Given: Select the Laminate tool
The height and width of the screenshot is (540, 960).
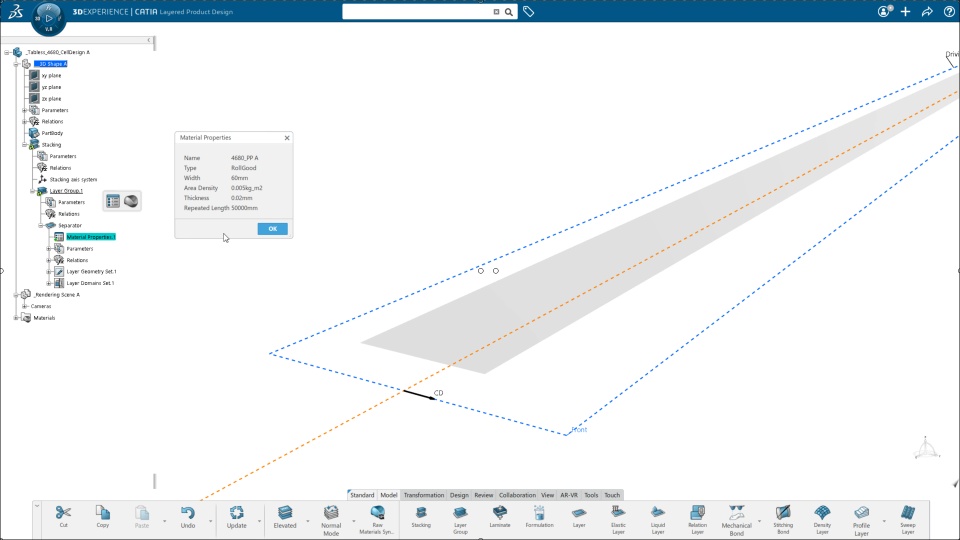Looking at the screenshot, I should 500,517.
